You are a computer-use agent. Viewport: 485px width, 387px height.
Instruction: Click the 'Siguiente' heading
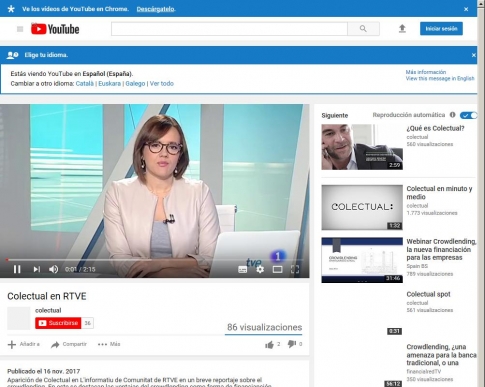tap(335, 115)
